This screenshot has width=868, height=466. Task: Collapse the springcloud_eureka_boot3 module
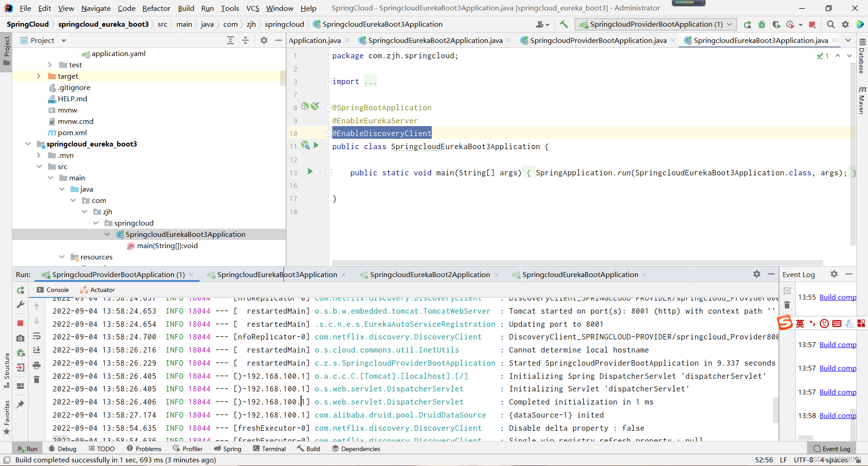click(x=28, y=144)
